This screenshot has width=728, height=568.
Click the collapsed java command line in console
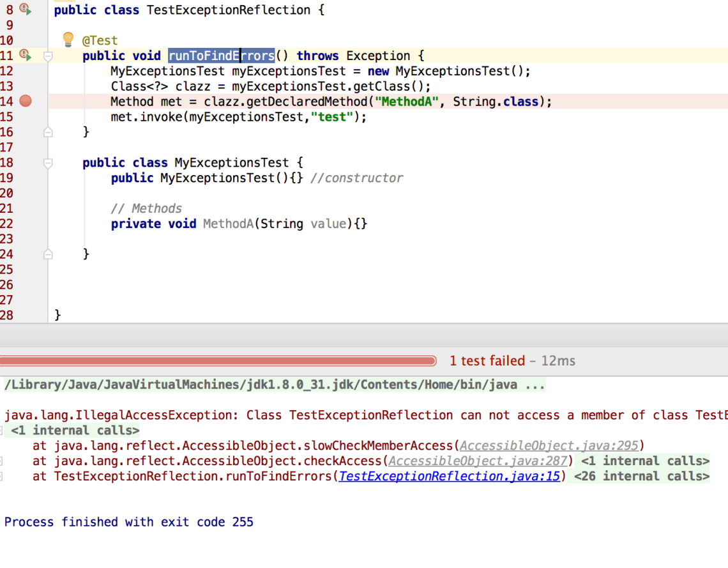coord(275,385)
